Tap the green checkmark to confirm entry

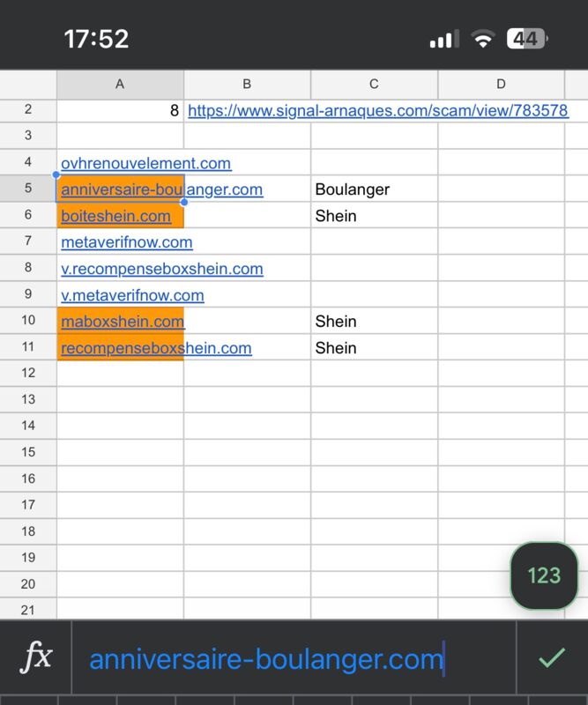coord(552,657)
